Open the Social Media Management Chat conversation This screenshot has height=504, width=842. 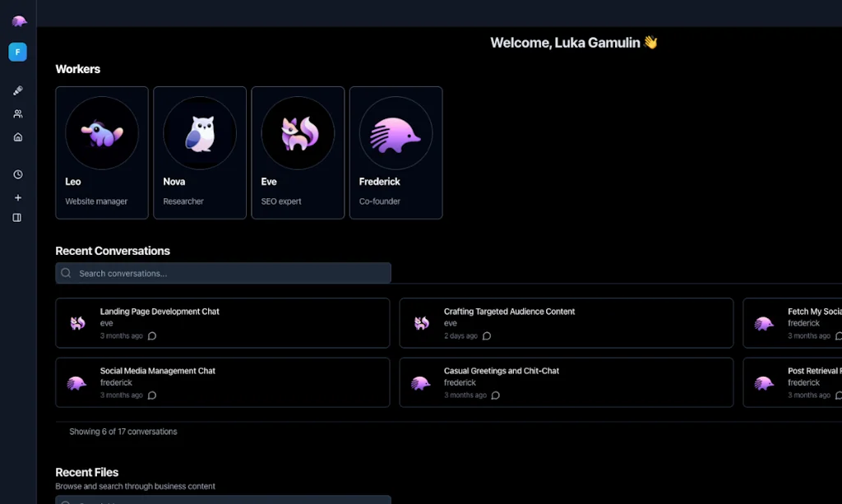[x=222, y=381]
